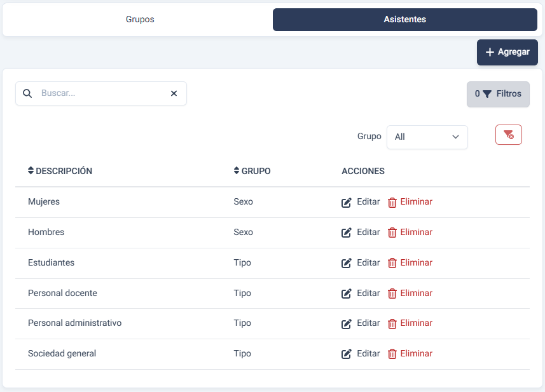Click Eliminar link for Mujeres row
Image resolution: width=545 pixels, height=392 pixels.
click(416, 202)
